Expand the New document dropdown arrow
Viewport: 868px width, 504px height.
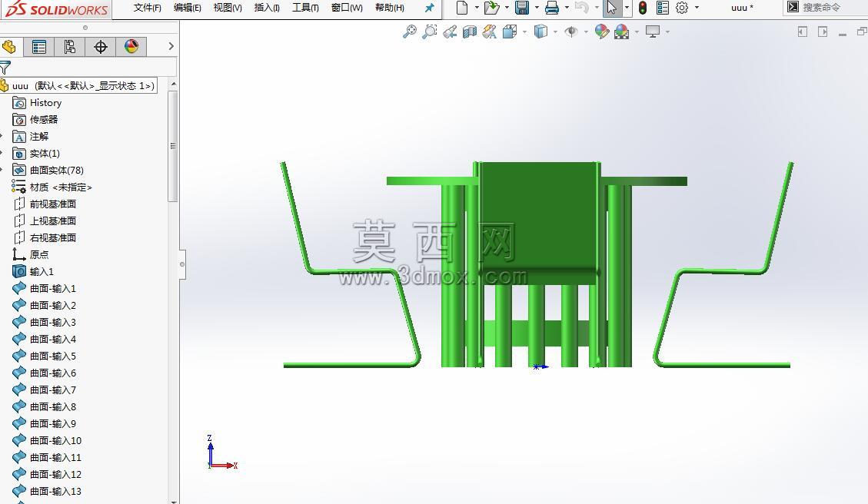[477, 8]
